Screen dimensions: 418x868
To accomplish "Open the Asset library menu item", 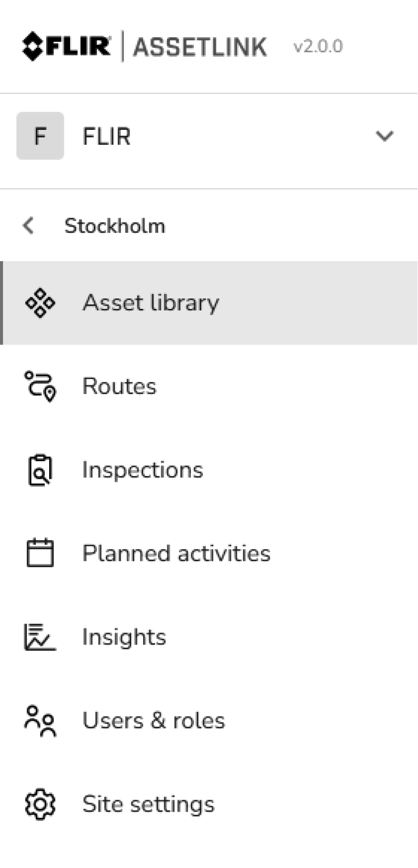I will [x=151, y=303].
